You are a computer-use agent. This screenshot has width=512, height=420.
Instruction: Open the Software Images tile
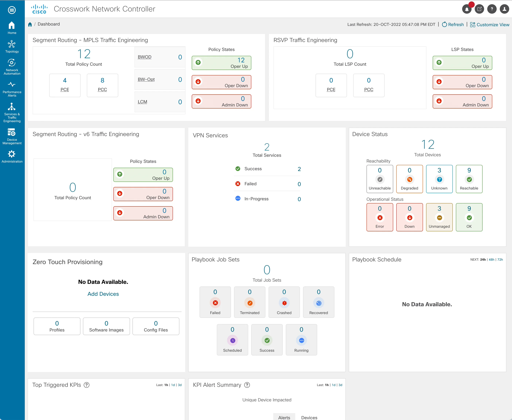pos(106,326)
